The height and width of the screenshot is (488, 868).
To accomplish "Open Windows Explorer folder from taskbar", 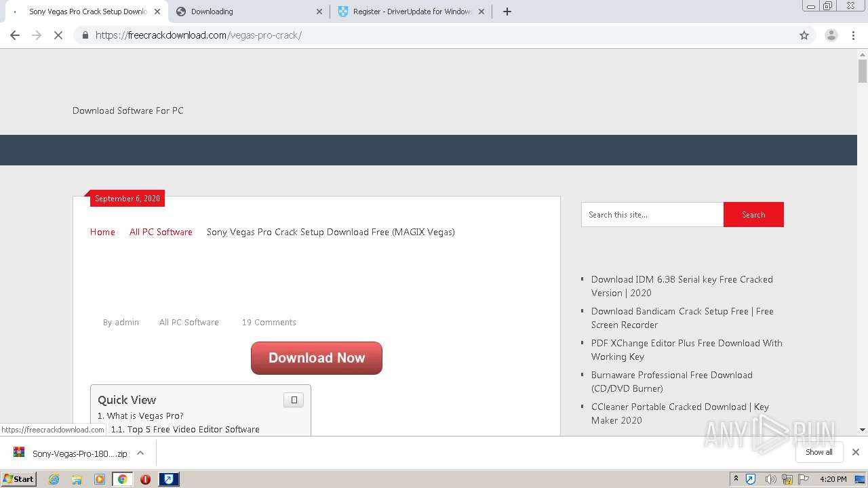I will click(x=77, y=479).
